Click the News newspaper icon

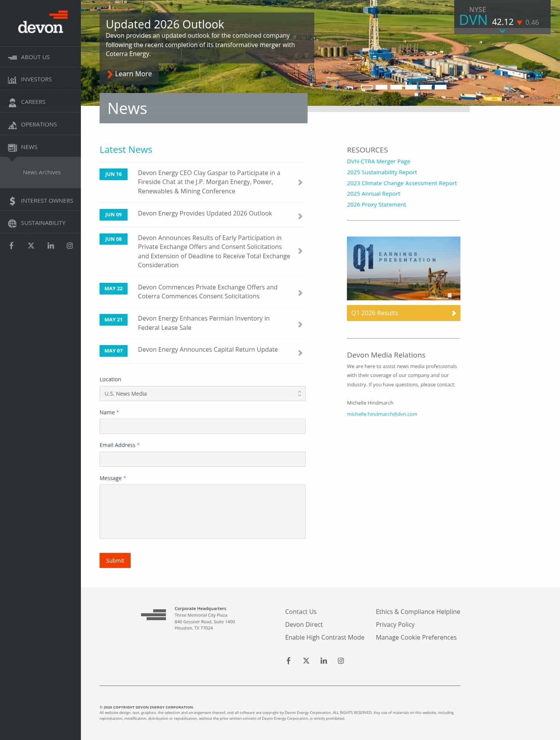point(12,147)
